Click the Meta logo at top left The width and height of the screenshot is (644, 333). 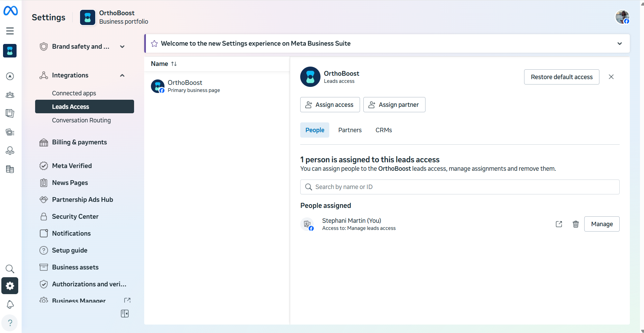[x=10, y=10]
